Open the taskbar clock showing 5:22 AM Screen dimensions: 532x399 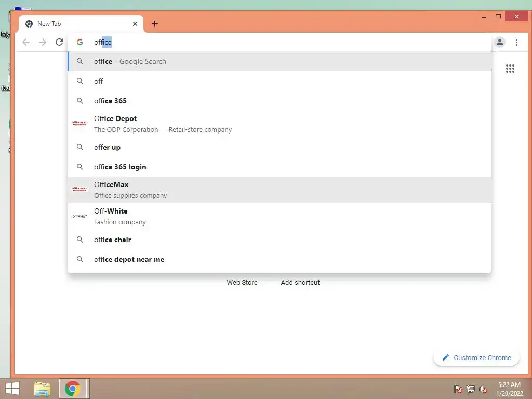pos(509,389)
